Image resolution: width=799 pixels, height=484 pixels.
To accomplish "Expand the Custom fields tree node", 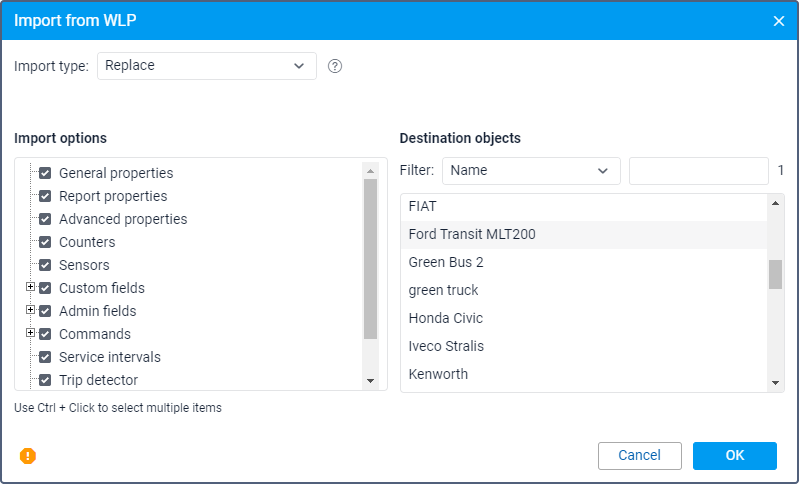I will click(30, 288).
